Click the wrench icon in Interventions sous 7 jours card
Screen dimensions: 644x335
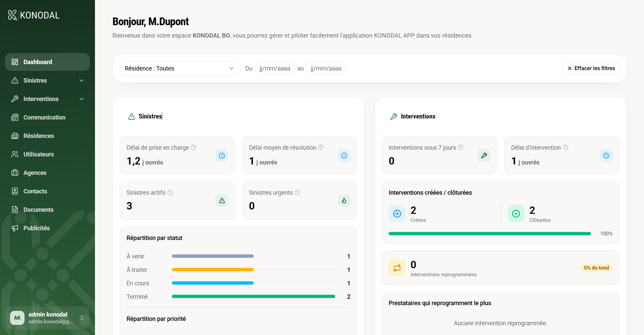pos(484,155)
